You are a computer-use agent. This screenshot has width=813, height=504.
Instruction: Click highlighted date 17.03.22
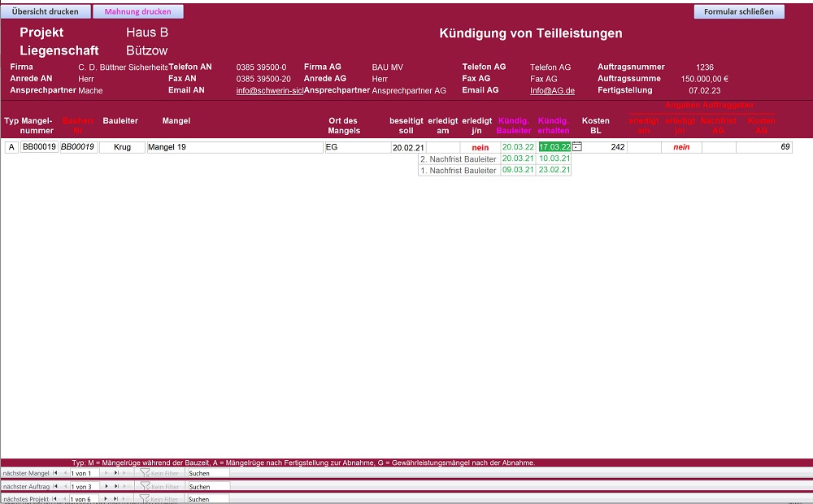[x=554, y=147]
